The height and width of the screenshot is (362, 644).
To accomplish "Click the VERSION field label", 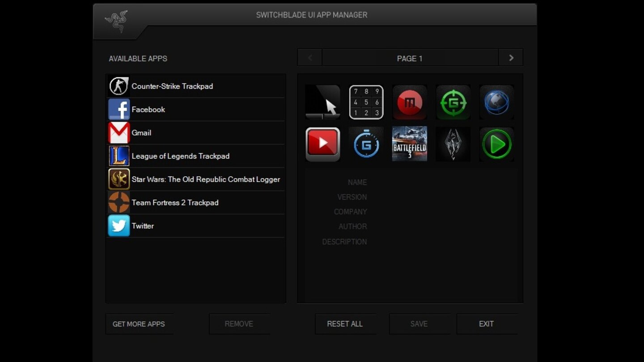I will [352, 197].
